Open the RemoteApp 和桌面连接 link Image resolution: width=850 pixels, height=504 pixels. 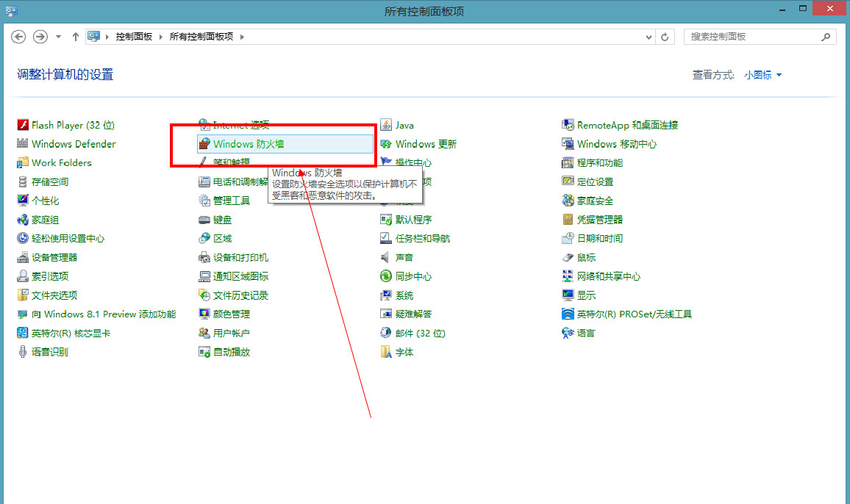[627, 125]
